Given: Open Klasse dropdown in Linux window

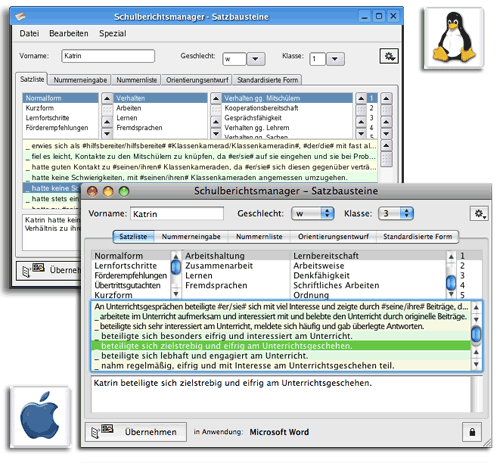Looking at the screenshot, I should point(335,59).
